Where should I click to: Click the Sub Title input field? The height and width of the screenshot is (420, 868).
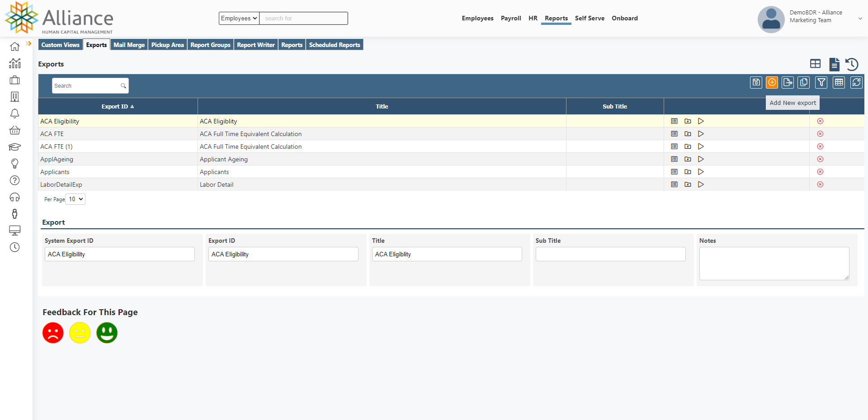[x=611, y=254]
